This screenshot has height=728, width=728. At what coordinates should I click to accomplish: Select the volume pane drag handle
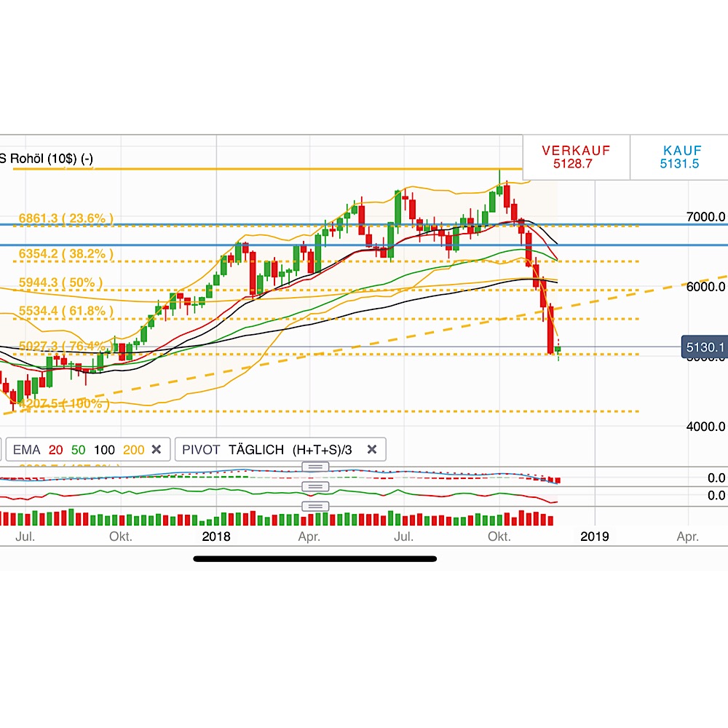[x=315, y=505]
